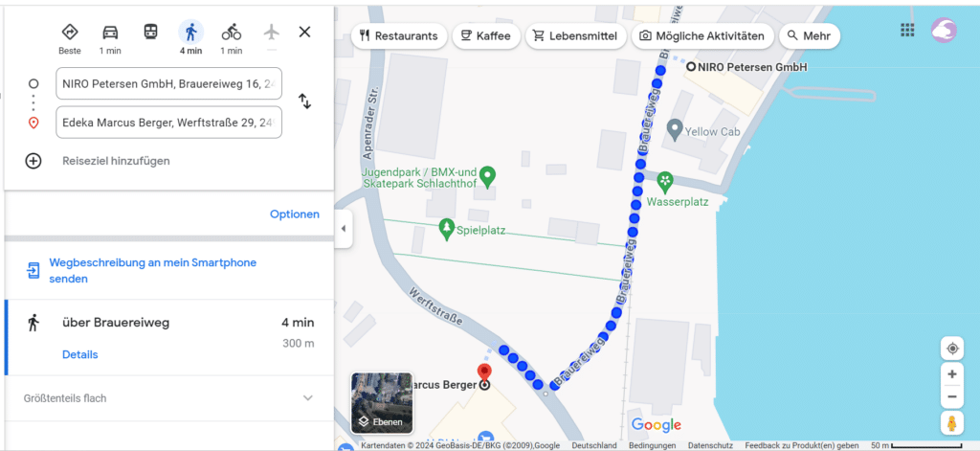Open the Ebenen map layers thumbnail
Image resolution: width=980 pixels, height=451 pixels.
(381, 403)
